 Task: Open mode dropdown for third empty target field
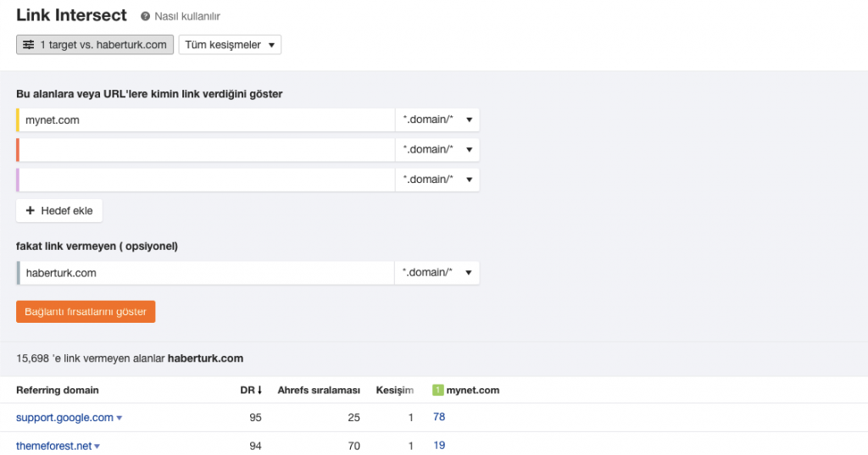point(437,180)
